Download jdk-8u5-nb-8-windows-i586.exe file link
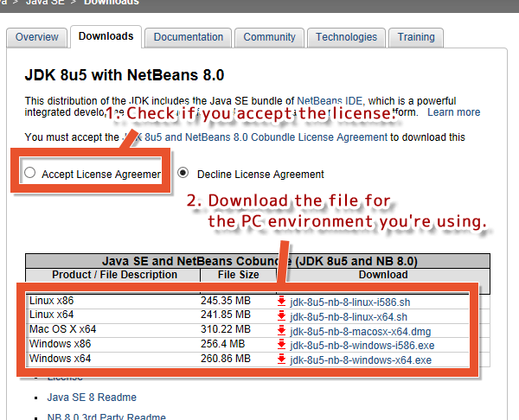 (362, 346)
